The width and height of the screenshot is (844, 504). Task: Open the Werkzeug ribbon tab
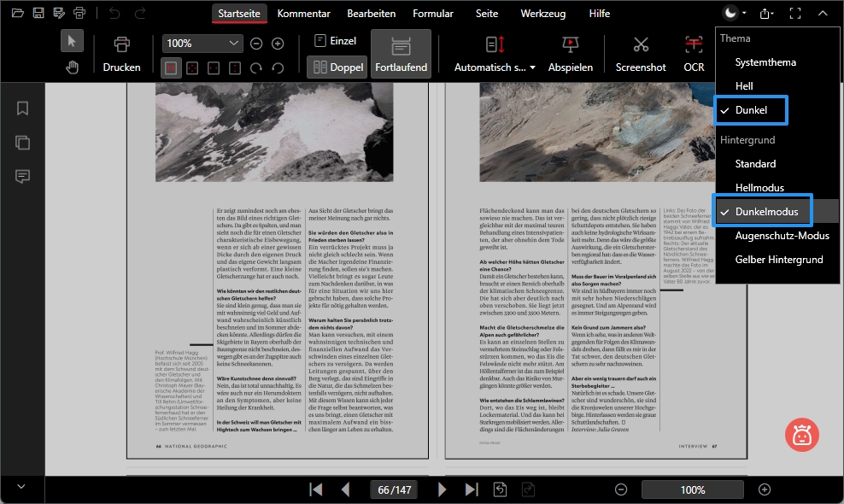pos(544,13)
